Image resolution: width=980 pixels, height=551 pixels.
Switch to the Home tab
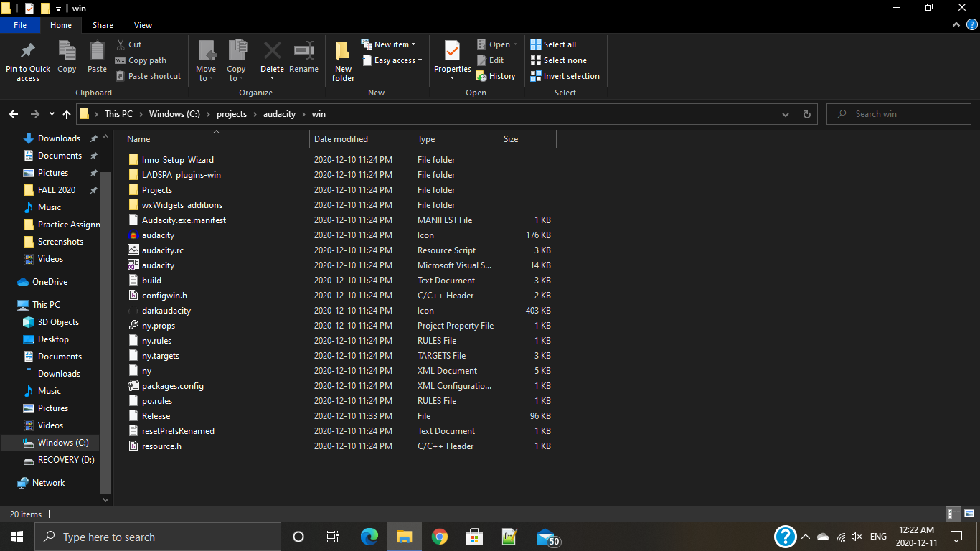coord(61,25)
